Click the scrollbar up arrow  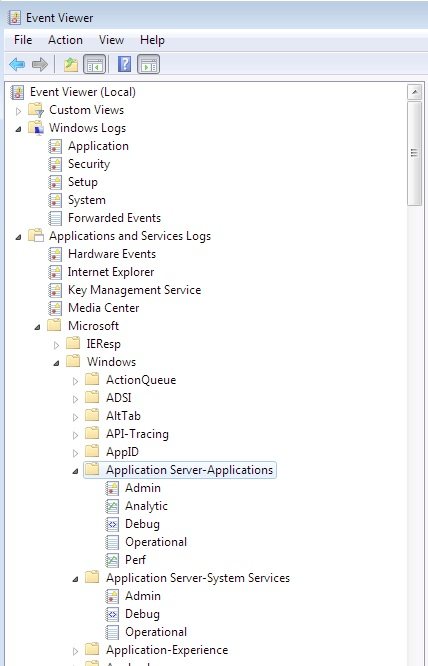point(414,92)
